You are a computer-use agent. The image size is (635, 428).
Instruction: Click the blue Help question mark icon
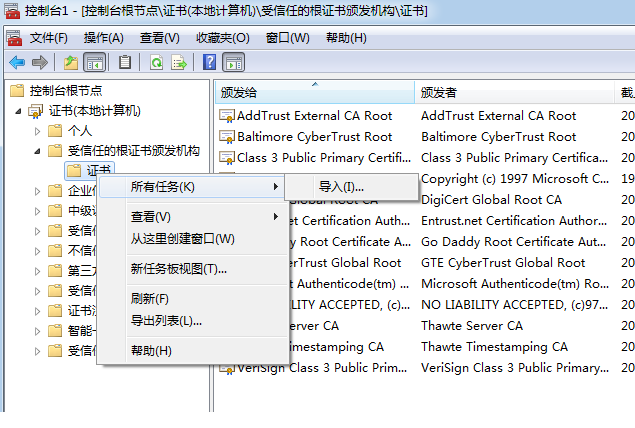(209, 62)
